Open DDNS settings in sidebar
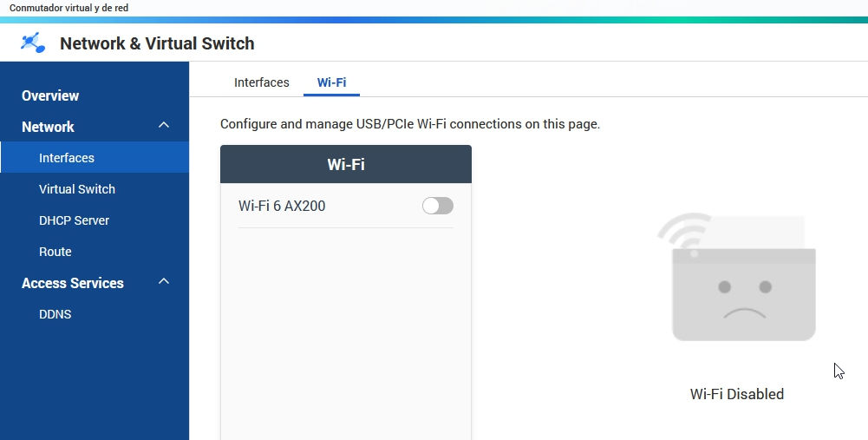868x440 pixels. (x=55, y=314)
